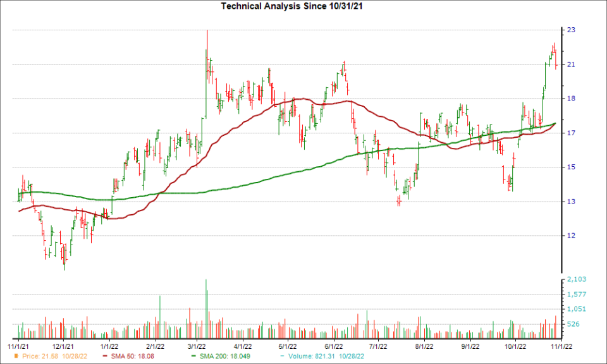This screenshot has width=607, height=364.
Task: Click the 18 price axis label
Action: 570,99
